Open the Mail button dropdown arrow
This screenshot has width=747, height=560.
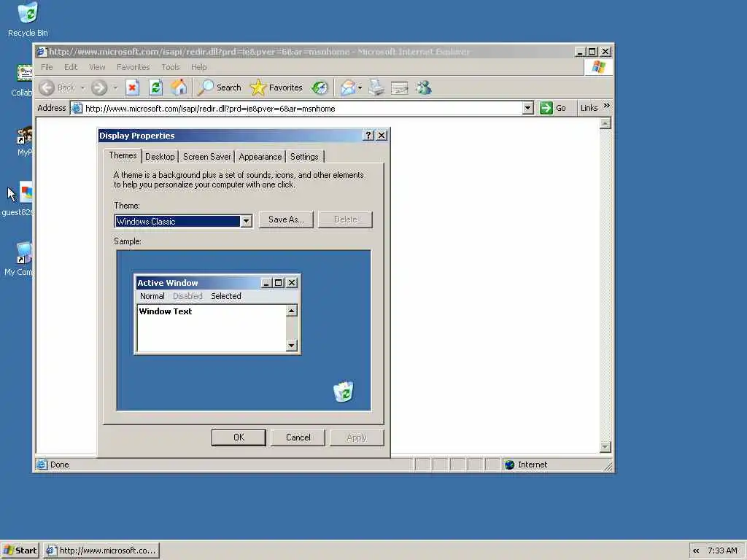[x=360, y=88]
